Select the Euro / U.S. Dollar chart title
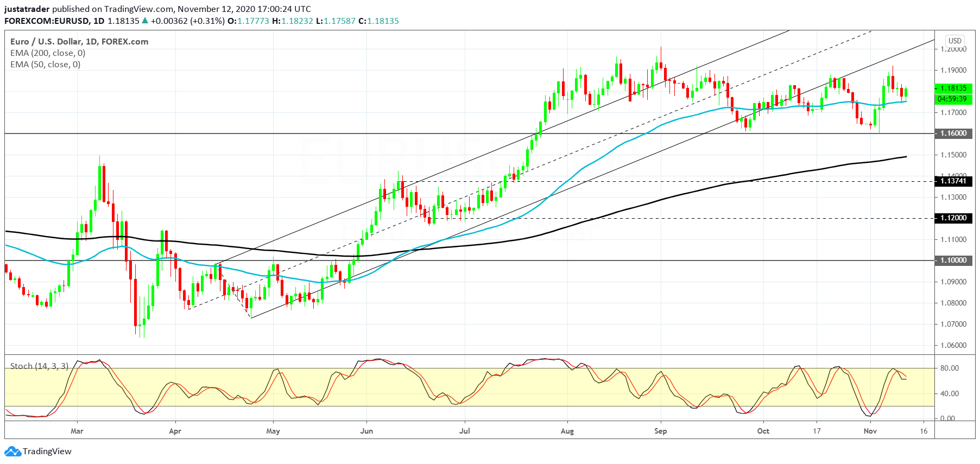The width and height of the screenshot is (980, 464). pyautogui.click(x=79, y=42)
